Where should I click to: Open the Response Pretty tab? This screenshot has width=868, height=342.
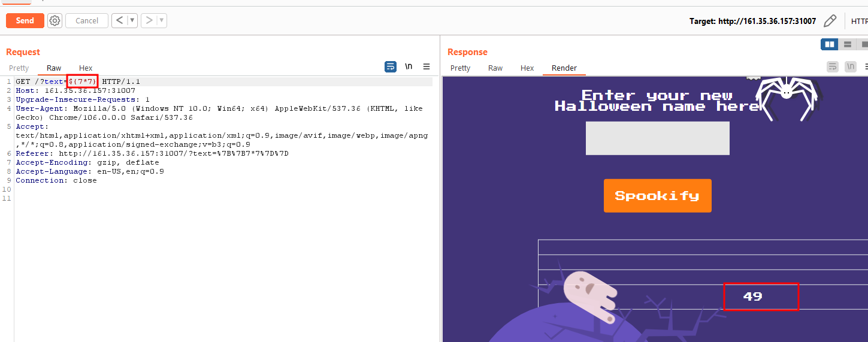click(460, 68)
